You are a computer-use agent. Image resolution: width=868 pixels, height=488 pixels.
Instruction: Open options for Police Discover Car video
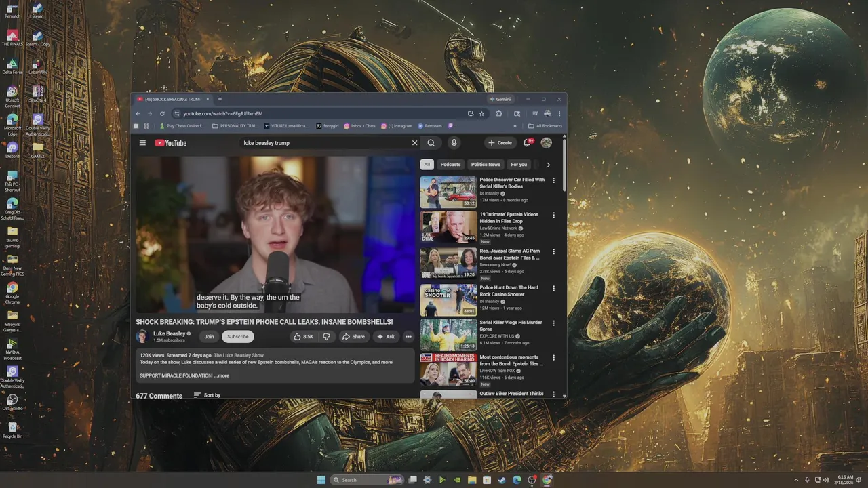(x=553, y=180)
